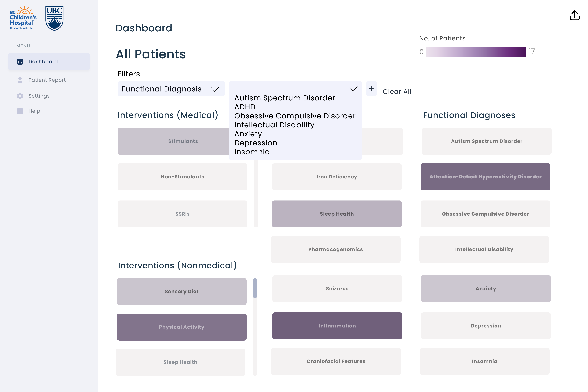Click the Nonmedical interventions scrollbar thumb
The width and height of the screenshot is (588, 392).
255,288
